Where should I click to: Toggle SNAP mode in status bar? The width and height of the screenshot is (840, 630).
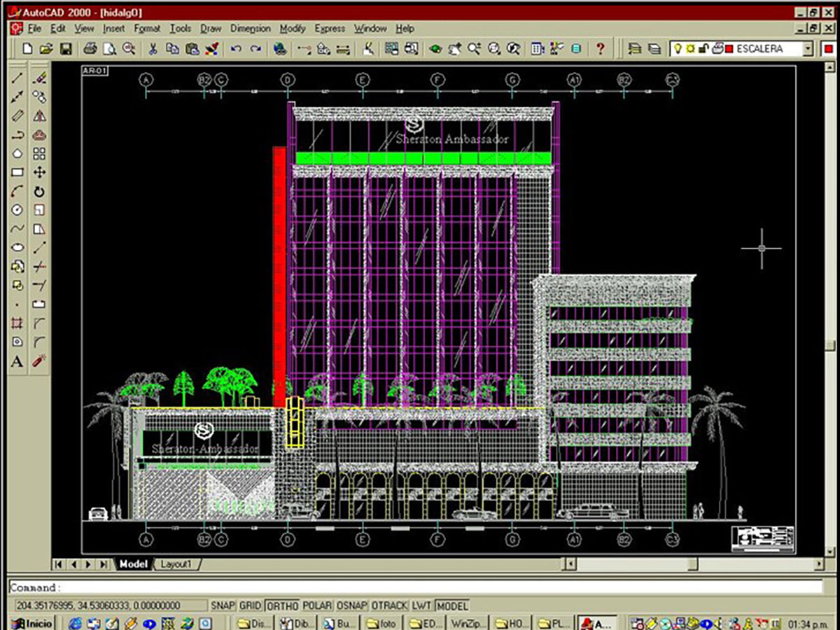(223, 605)
